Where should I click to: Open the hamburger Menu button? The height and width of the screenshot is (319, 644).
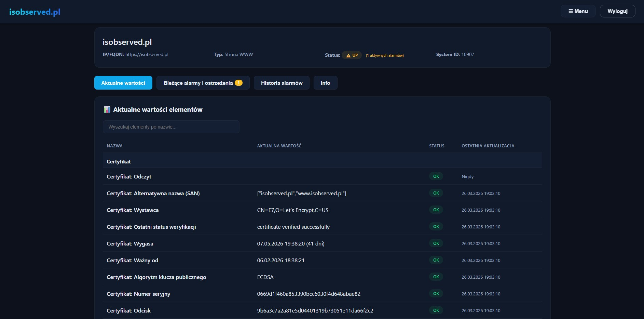click(578, 11)
